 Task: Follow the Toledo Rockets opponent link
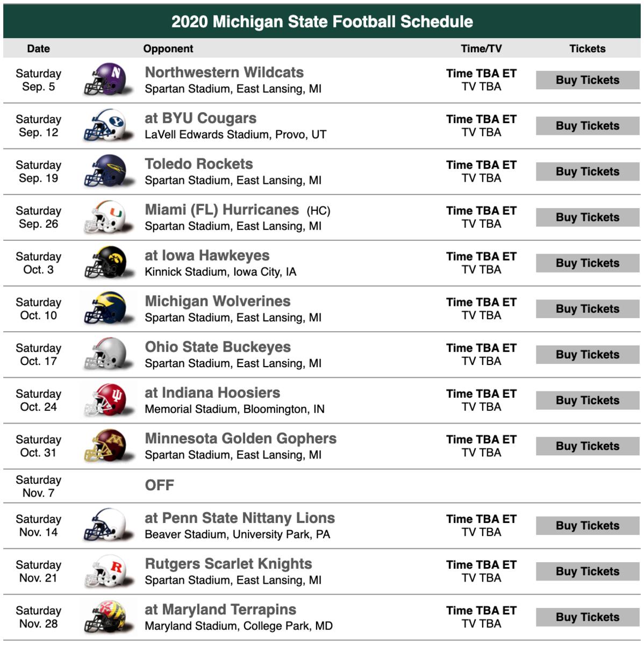(199, 164)
